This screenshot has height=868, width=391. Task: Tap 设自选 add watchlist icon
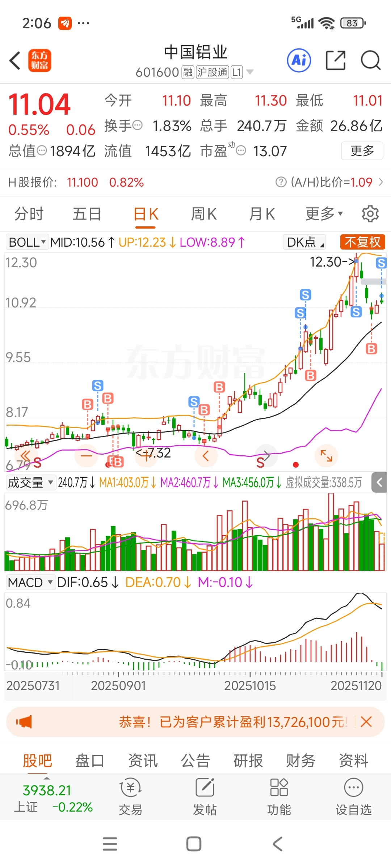[354, 797]
